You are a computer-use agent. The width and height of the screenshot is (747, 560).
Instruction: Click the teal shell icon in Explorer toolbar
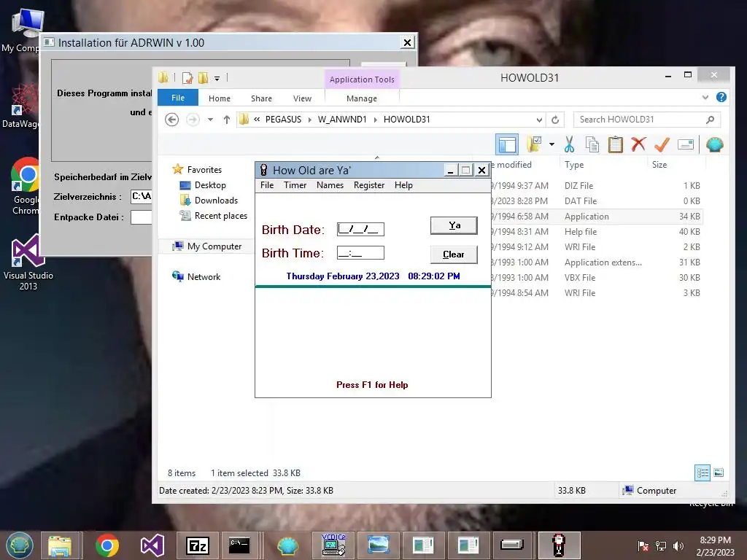[715, 144]
